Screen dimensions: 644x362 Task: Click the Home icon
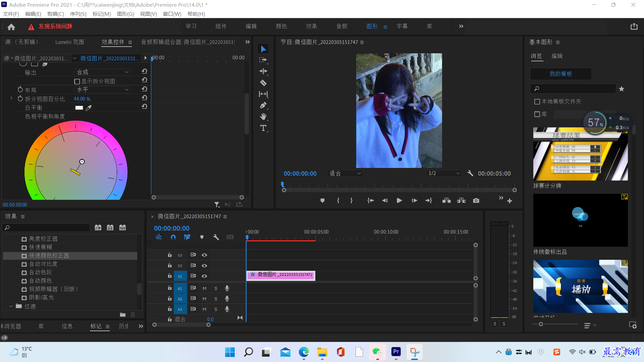tap(11, 26)
